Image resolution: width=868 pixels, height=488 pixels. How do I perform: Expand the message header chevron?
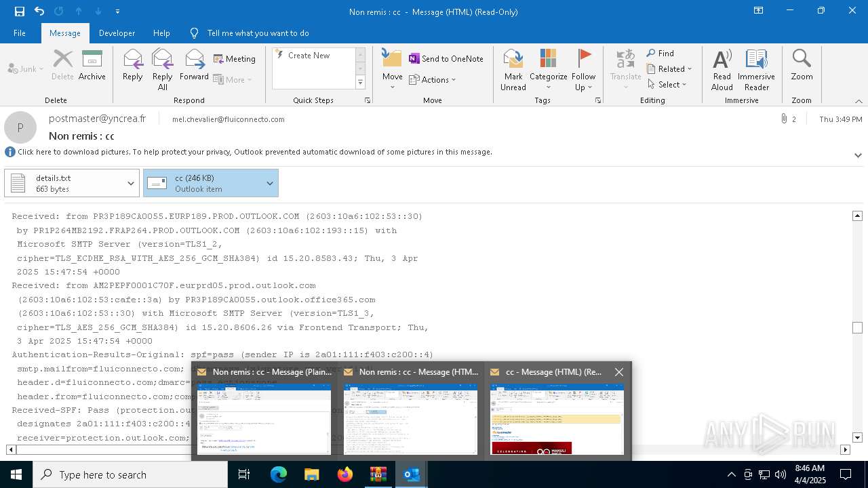858,155
